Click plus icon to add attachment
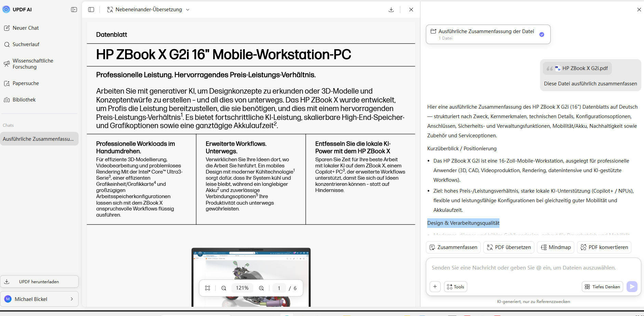Viewport: 644px width, 316px height. click(435, 287)
